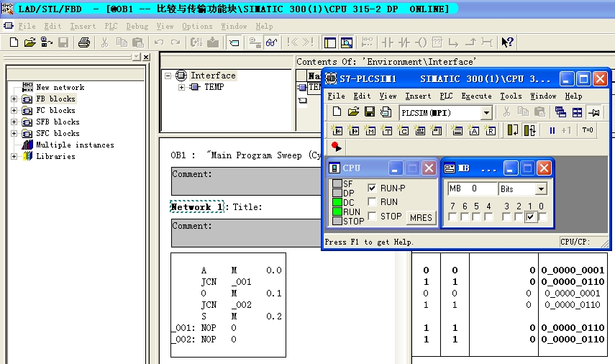The width and height of the screenshot is (615, 364).
Task: Insert Counter view icon in PLCSIM
Action: [x=404, y=130]
